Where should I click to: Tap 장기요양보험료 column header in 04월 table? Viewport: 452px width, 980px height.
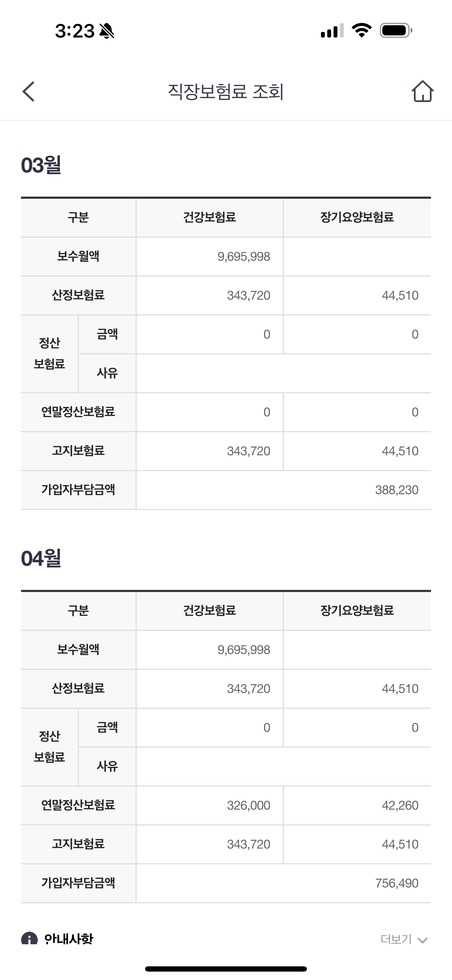coord(357,611)
